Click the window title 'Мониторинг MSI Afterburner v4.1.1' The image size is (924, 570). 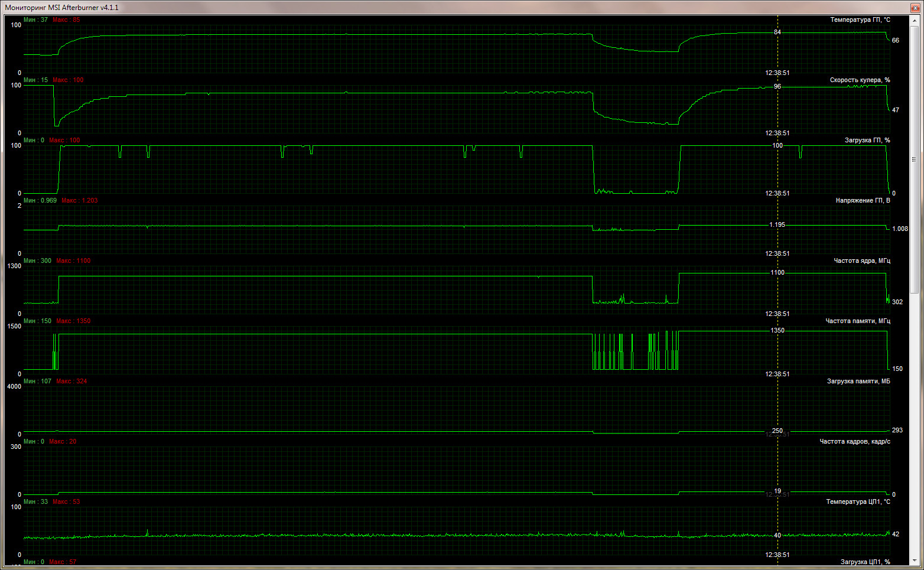click(62, 8)
